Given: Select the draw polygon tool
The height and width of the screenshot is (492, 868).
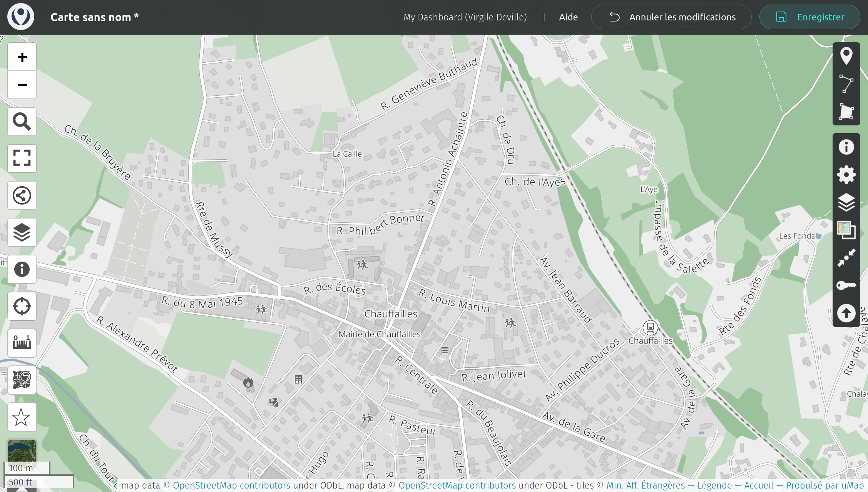Looking at the screenshot, I should 846,112.
